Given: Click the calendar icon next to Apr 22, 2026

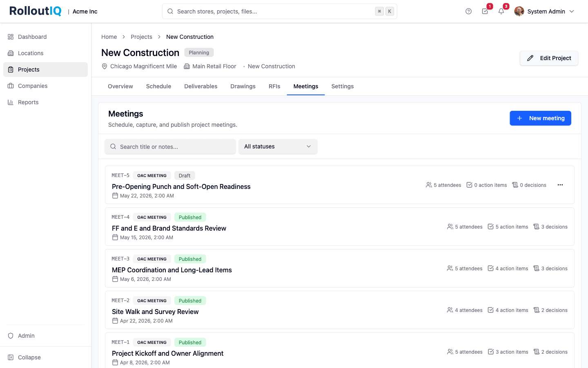Looking at the screenshot, I should [x=115, y=321].
